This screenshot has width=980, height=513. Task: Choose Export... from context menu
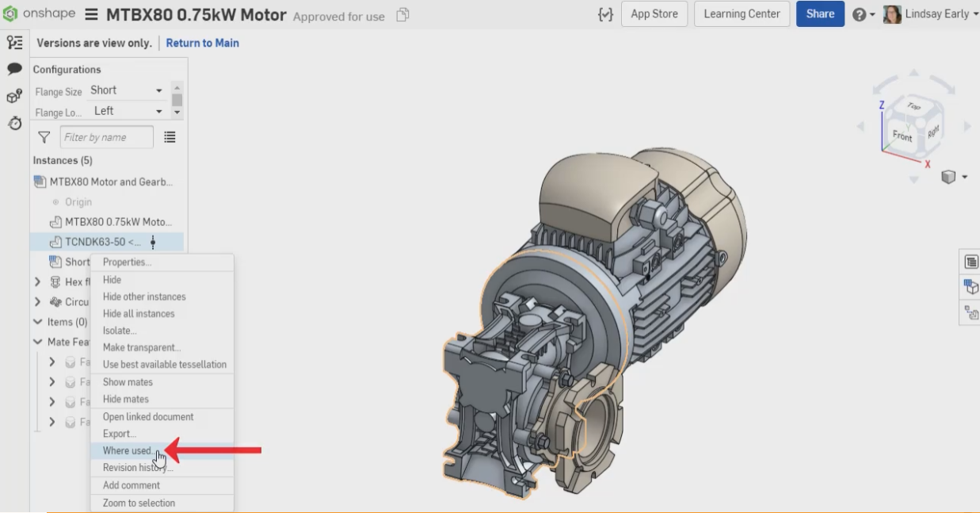coord(162,434)
